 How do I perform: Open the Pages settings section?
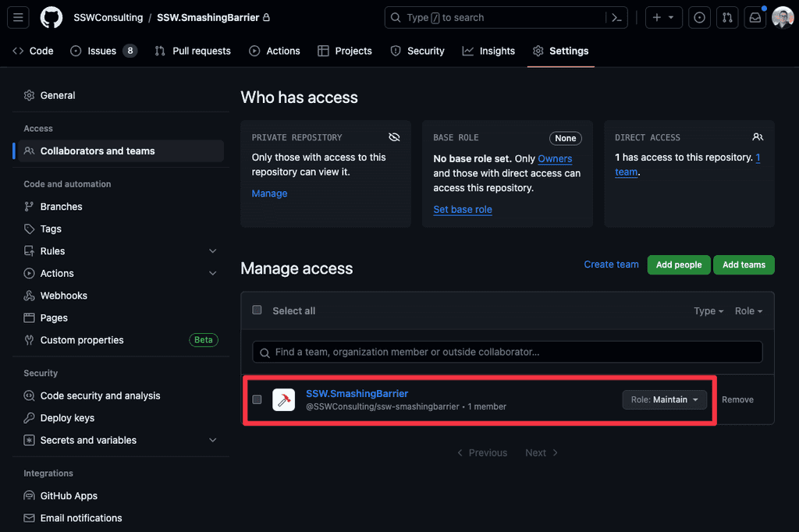point(51,317)
